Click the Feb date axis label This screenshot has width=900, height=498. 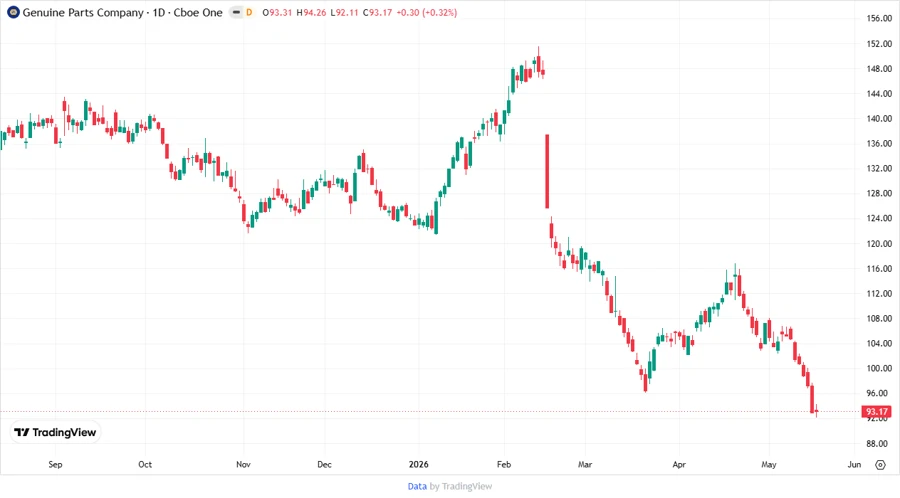(504, 464)
